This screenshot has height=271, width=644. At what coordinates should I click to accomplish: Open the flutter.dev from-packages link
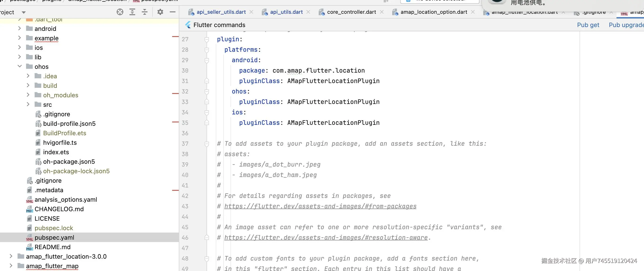coord(320,206)
